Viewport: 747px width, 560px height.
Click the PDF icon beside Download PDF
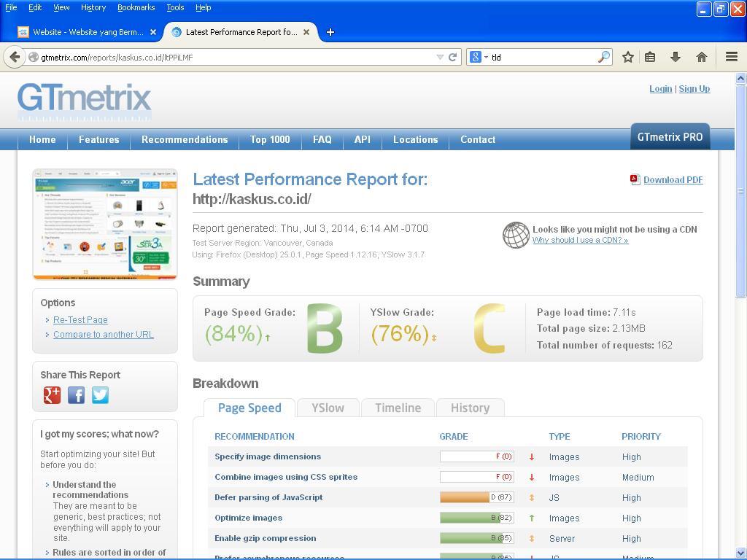pyautogui.click(x=635, y=179)
